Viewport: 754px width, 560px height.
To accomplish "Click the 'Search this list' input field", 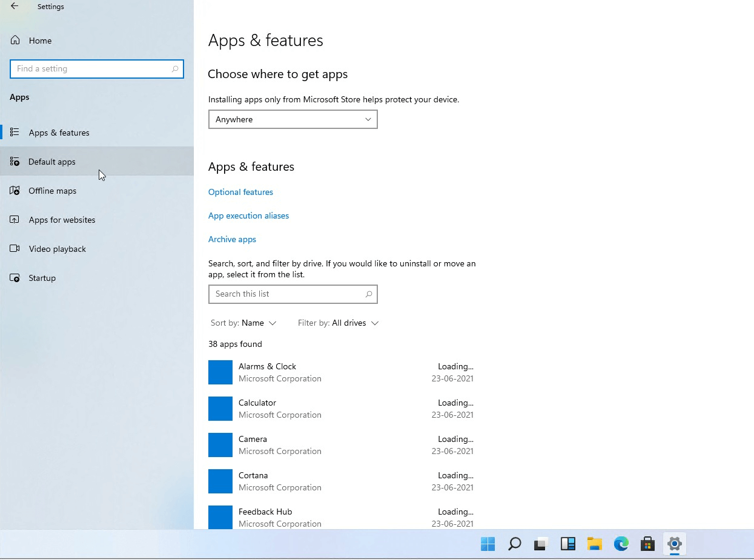I will (293, 294).
